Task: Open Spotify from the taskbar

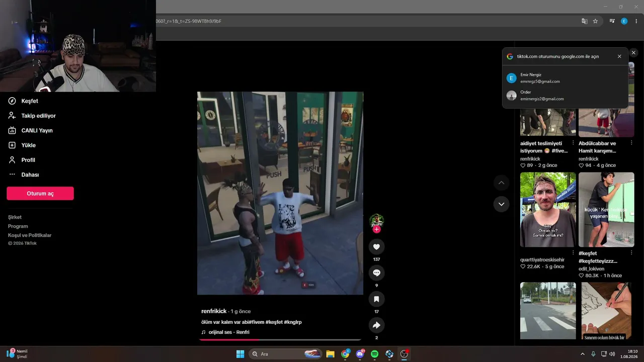Action: (x=374, y=354)
